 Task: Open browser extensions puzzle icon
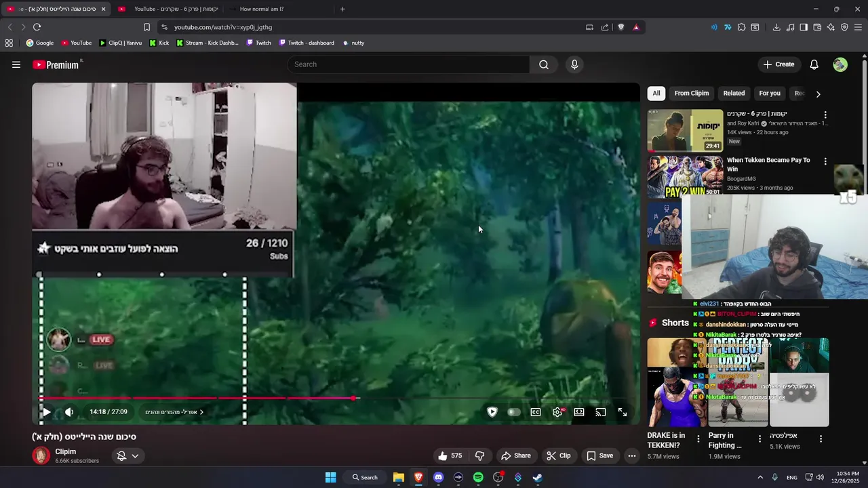click(x=741, y=27)
